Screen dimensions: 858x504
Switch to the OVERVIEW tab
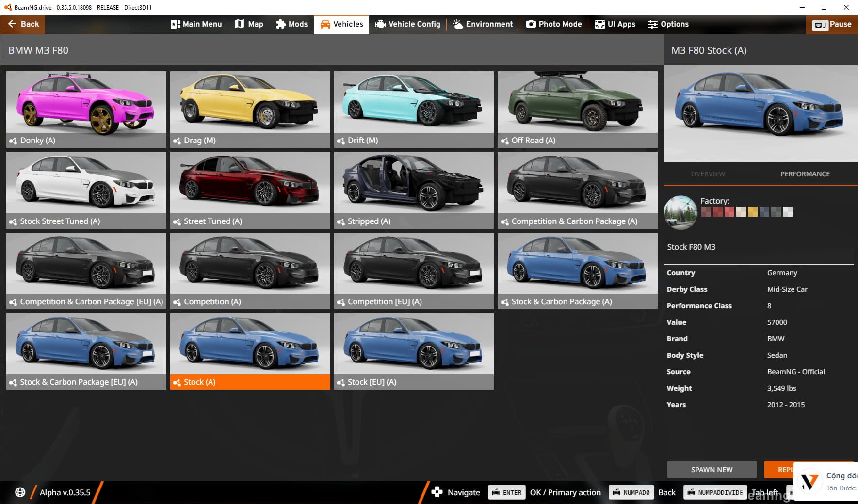[708, 174]
